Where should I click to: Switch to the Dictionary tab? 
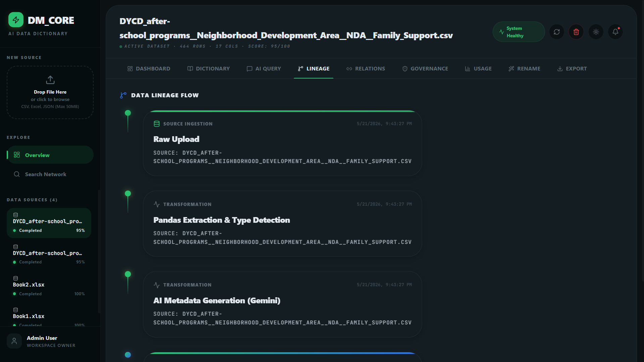[x=208, y=68]
